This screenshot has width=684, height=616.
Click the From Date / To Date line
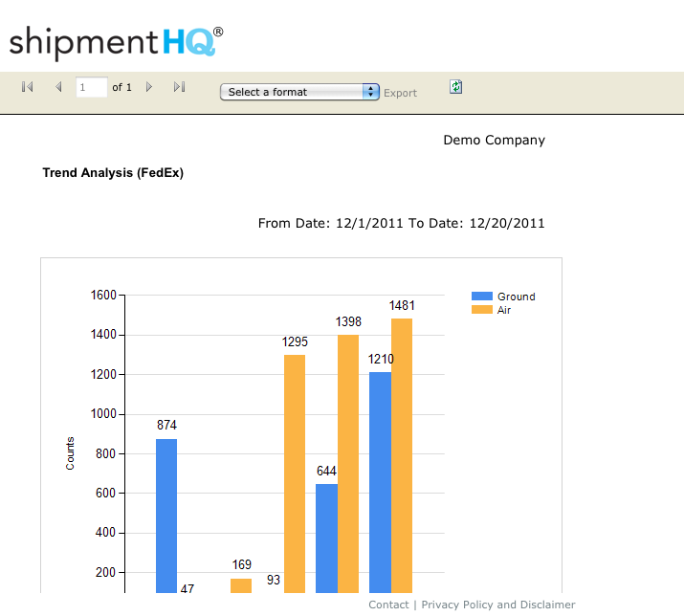click(x=402, y=224)
